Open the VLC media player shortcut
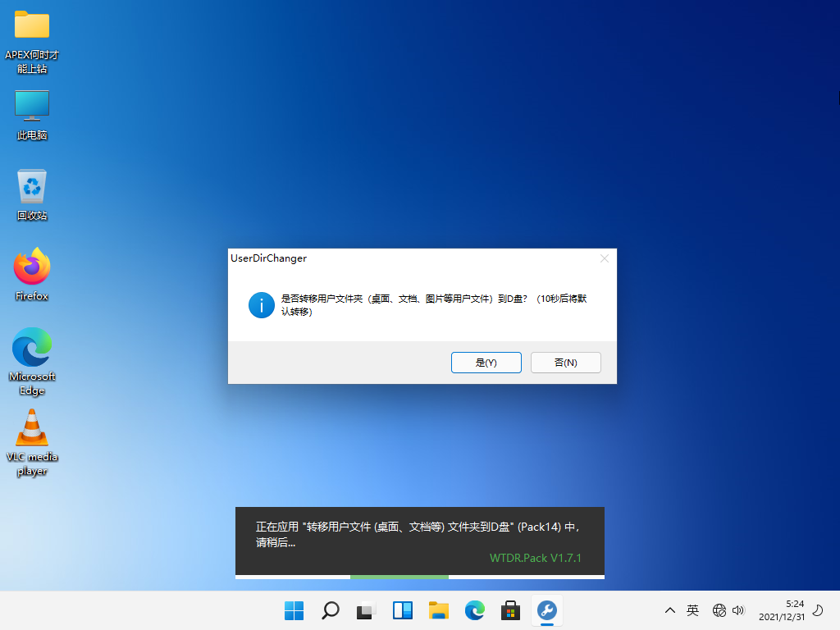The width and height of the screenshot is (840, 630). (x=32, y=428)
